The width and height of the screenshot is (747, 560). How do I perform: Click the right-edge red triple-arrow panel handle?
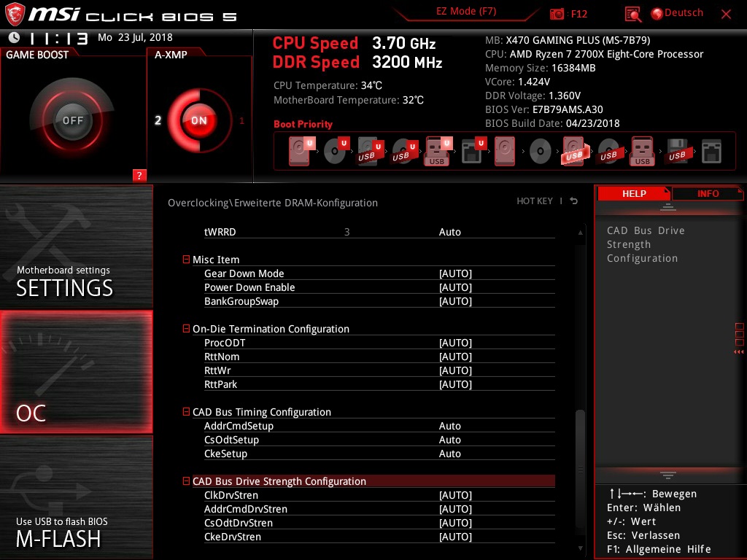click(x=738, y=352)
